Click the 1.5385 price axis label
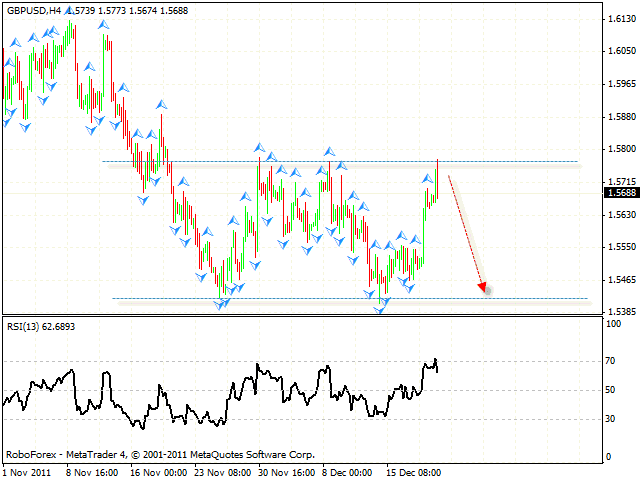 621,312
